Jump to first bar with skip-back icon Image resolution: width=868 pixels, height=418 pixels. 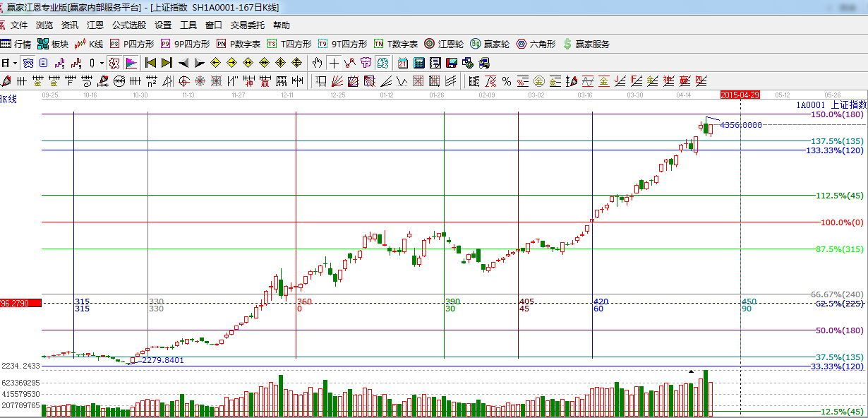[150, 63]
